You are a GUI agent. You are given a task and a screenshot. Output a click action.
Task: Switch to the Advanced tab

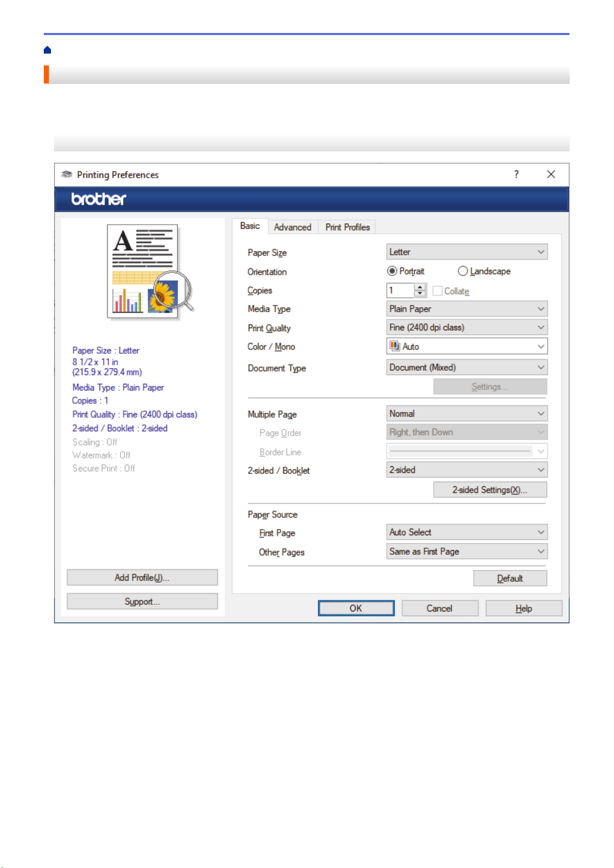pos(293,227)
